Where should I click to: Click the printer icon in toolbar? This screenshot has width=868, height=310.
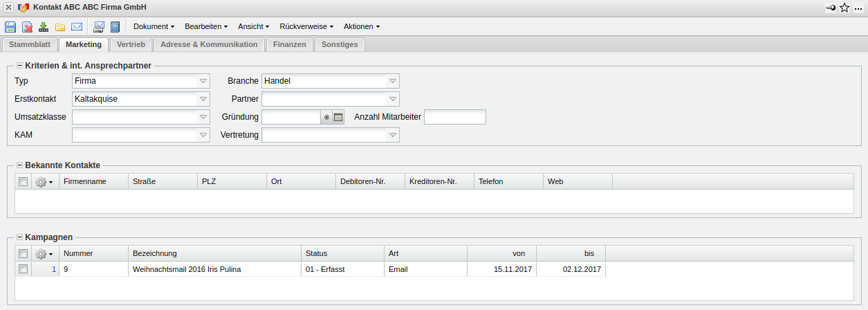[x=99, y=27]
